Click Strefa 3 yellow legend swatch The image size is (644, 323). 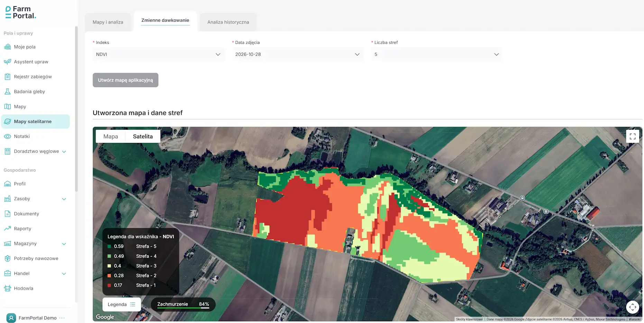(x=109, y=266)
